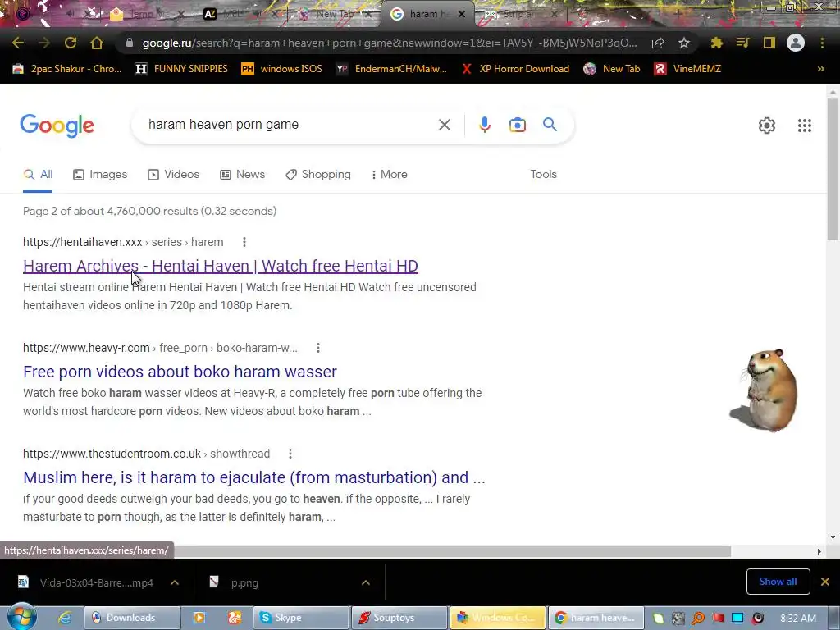Expand the p.png download options
Image resolution: width=840 pixels, height=630 pixels.
pyautogui.click(x=366, y=582)
